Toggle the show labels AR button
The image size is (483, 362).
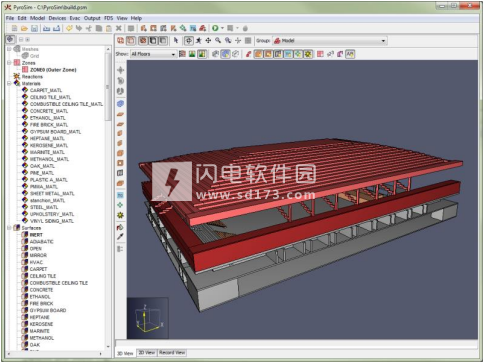350,54
